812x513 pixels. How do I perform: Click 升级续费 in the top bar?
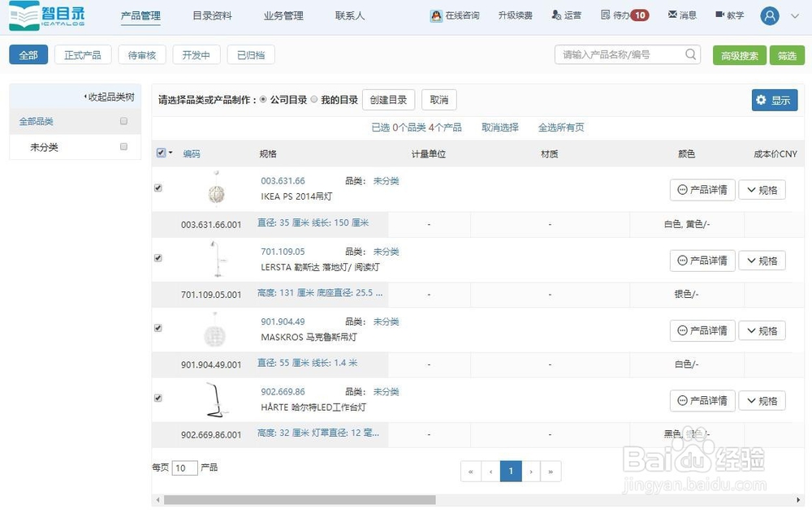pos(516,15)
